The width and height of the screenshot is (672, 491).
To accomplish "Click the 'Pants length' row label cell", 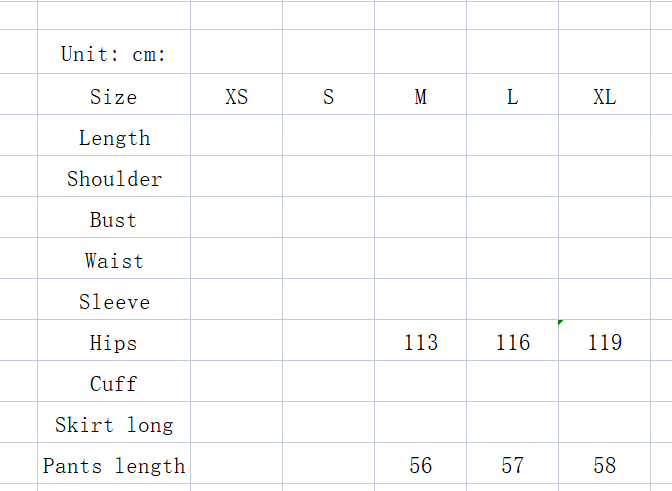I will point(114,466).
